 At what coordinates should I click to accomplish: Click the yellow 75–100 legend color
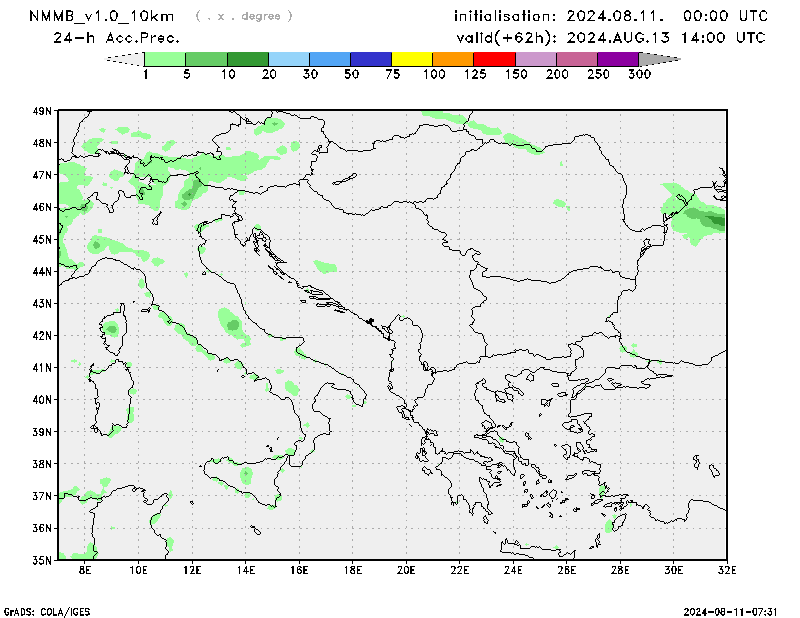[x=412, y=59]
